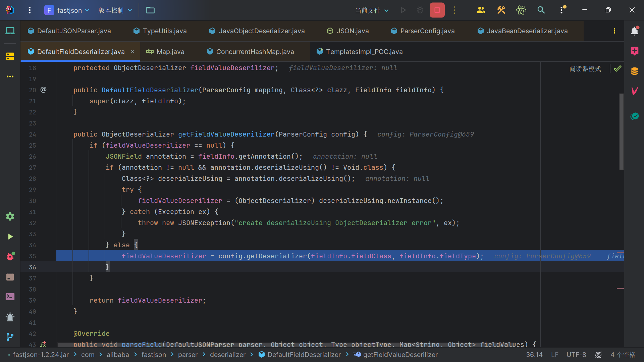Switch to JSON.java tab
This screenshot has width=644, height=362.
coord(348,31)
